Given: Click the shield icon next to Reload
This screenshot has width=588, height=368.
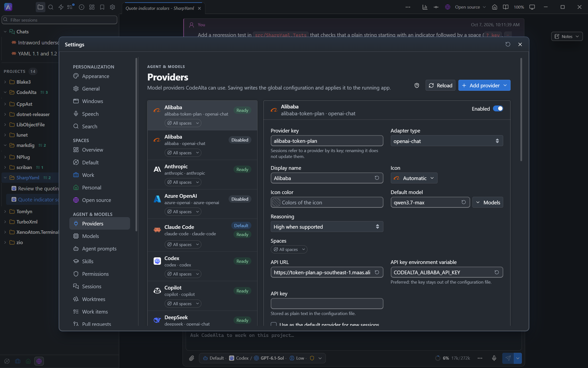Looking at the screenshot, I should tap(417, 85).
